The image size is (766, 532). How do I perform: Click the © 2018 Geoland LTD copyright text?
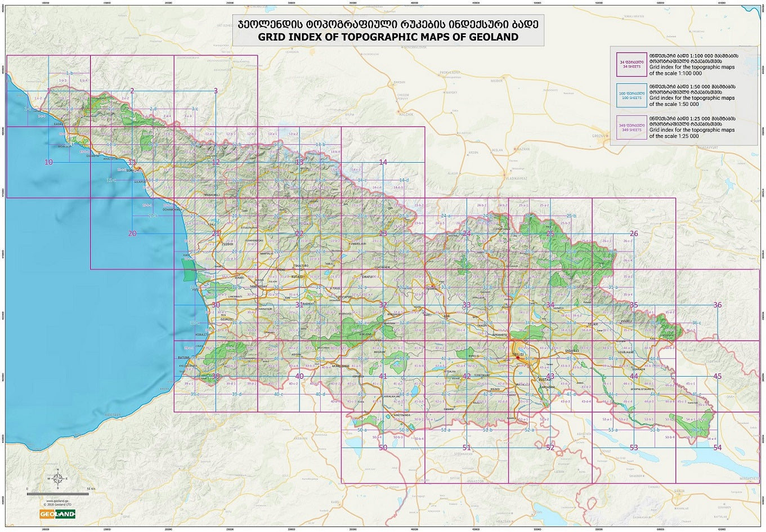point(57,504)
